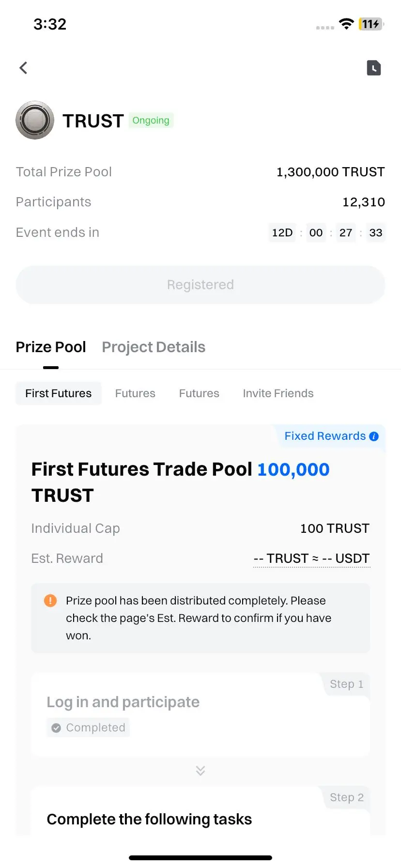The height and width of the screenshot is (868, 401).
Task: Expand steps with double chevron arrow
Action: (x=200, y=770)
